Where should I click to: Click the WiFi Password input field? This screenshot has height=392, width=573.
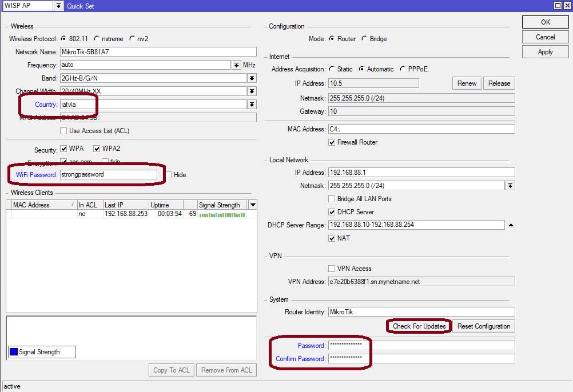pyautogui.click(x=108, y=175)
